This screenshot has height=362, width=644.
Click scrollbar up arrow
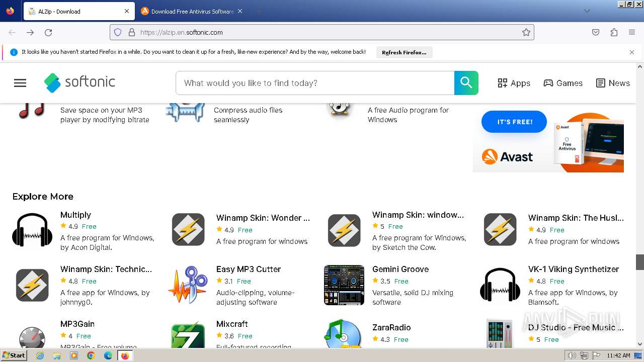640,66
